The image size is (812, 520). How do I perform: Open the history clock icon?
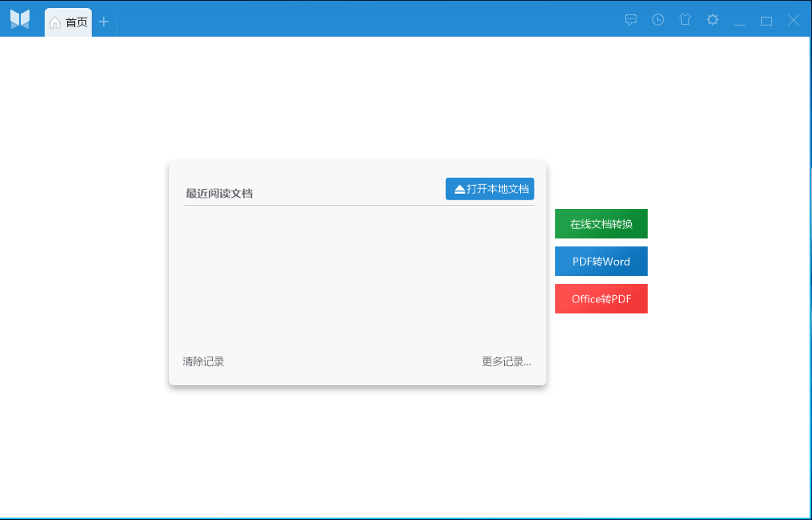[658, 20]
